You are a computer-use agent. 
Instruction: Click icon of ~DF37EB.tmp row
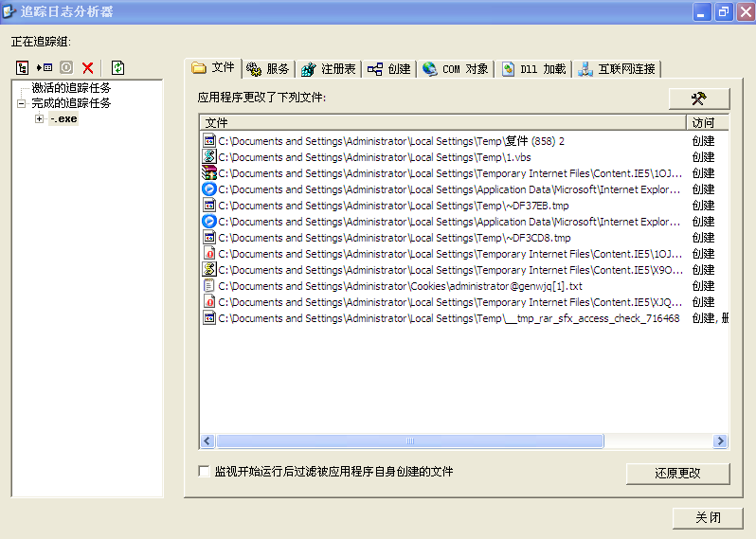pyautogui.click(x=208, y=206)
